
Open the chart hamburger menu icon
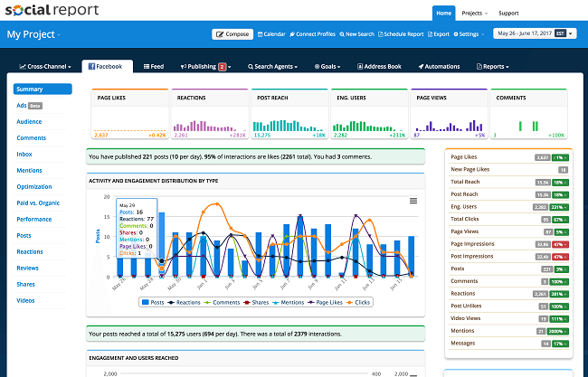[413, 201]
